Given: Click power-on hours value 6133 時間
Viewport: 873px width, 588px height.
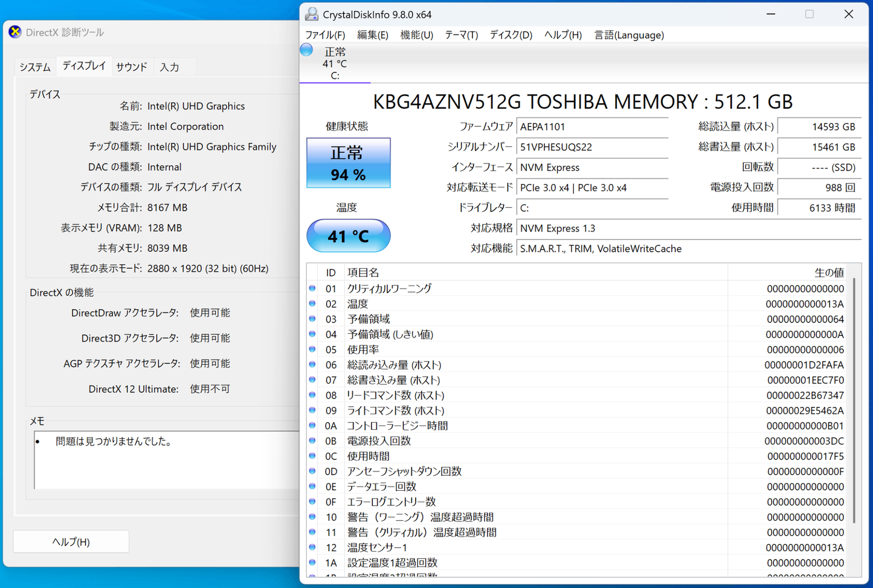Looking at the screenshot, I should point(819,208).
